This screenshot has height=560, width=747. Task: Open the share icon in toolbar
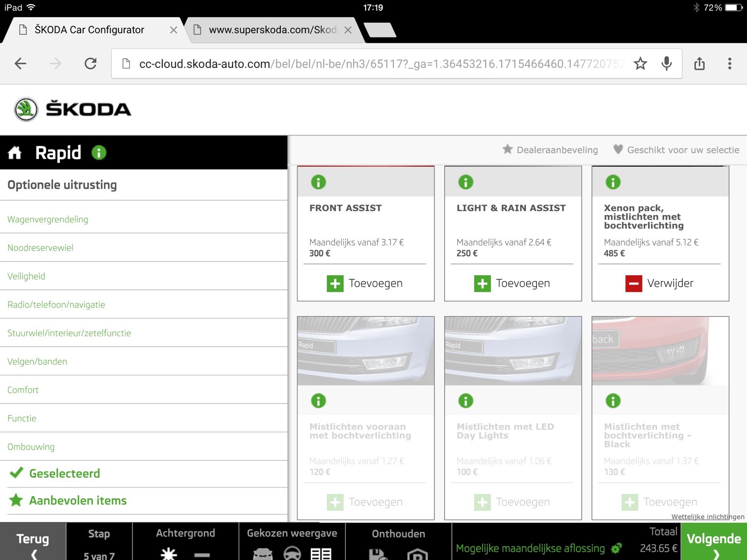[x=699, y=64]
